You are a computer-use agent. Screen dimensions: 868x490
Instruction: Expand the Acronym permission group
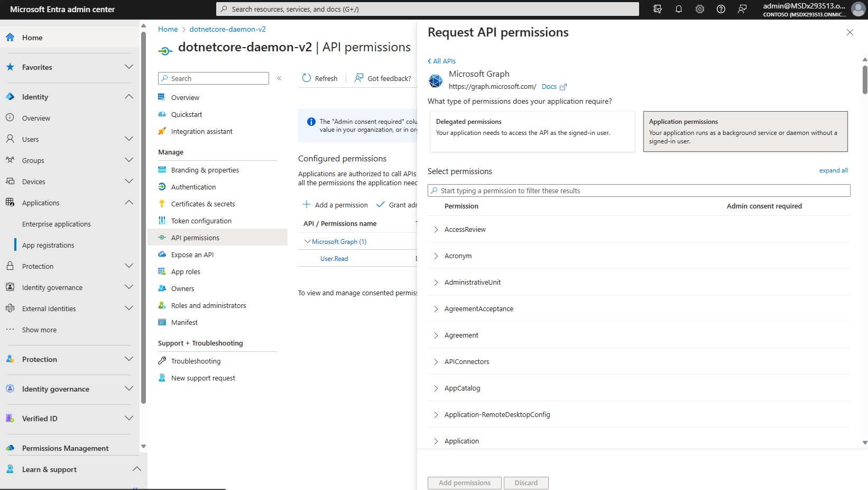(436, 256)
